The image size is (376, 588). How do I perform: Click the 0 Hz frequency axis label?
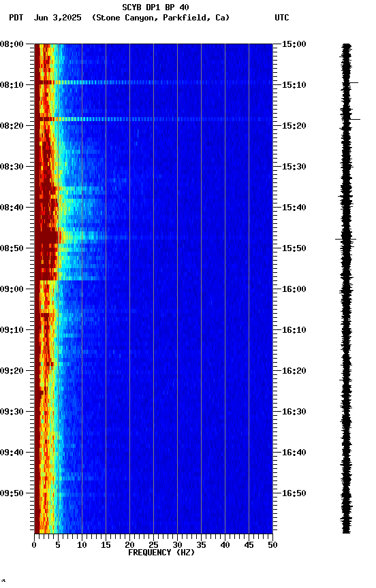(34, 545)
